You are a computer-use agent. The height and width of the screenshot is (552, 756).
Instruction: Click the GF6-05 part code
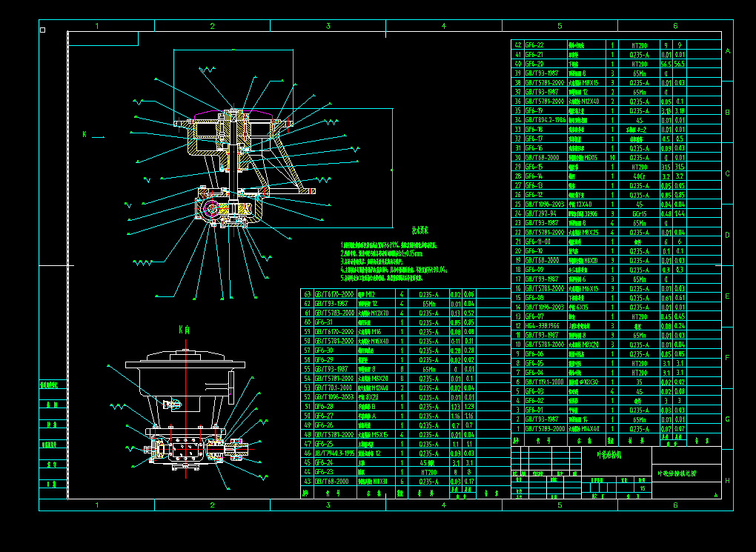(534, 364)
